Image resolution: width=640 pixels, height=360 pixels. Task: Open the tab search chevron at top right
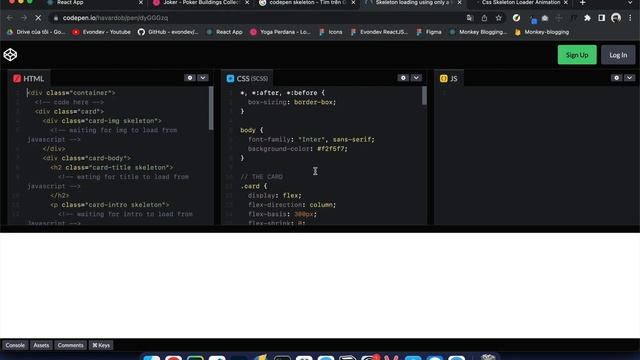tap(630, 2)
